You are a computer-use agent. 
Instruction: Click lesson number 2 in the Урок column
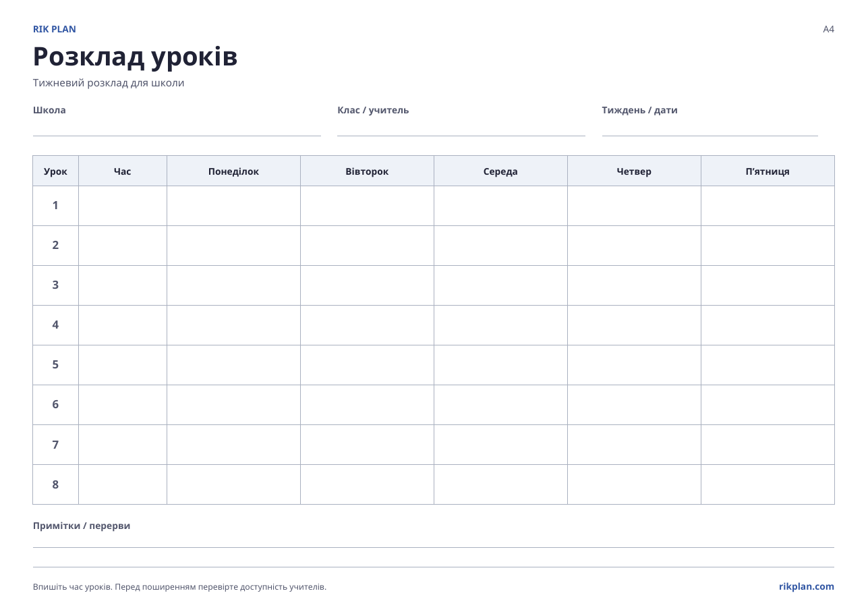coord(55,246)
